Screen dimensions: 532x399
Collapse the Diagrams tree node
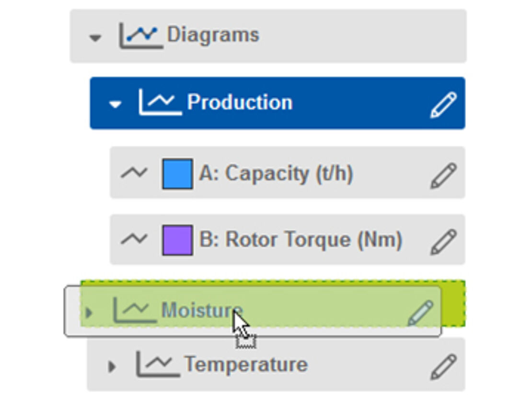coord(96,37)
